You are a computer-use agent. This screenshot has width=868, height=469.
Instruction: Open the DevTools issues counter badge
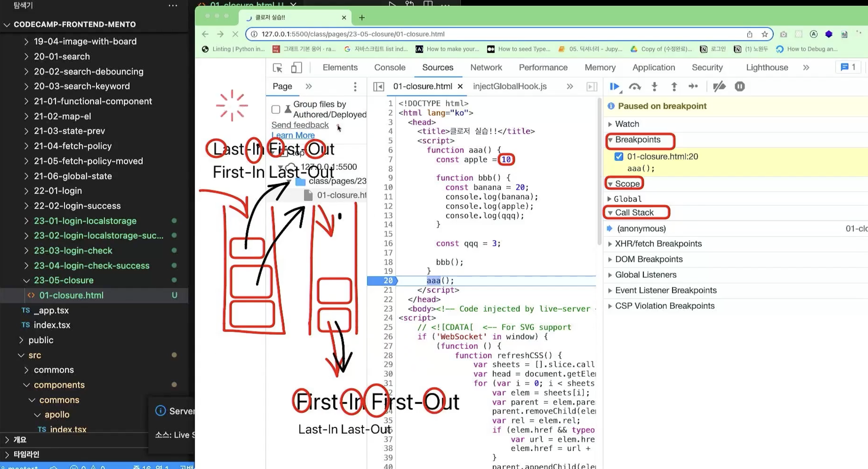[x=848, y=67]
